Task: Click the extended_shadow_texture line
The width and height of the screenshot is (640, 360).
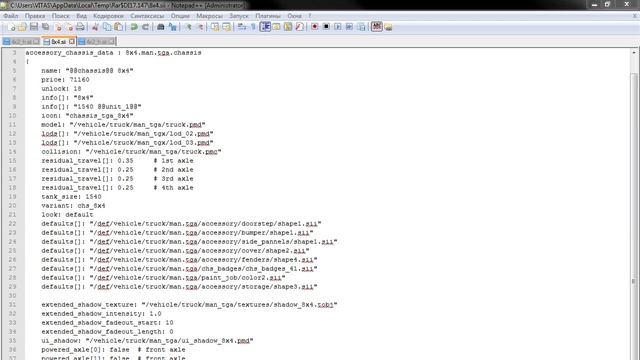Action: pos(189,305)
